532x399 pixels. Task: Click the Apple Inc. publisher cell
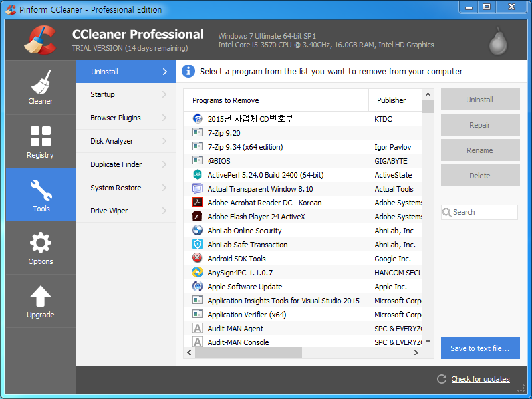click(x=390, y=287)
